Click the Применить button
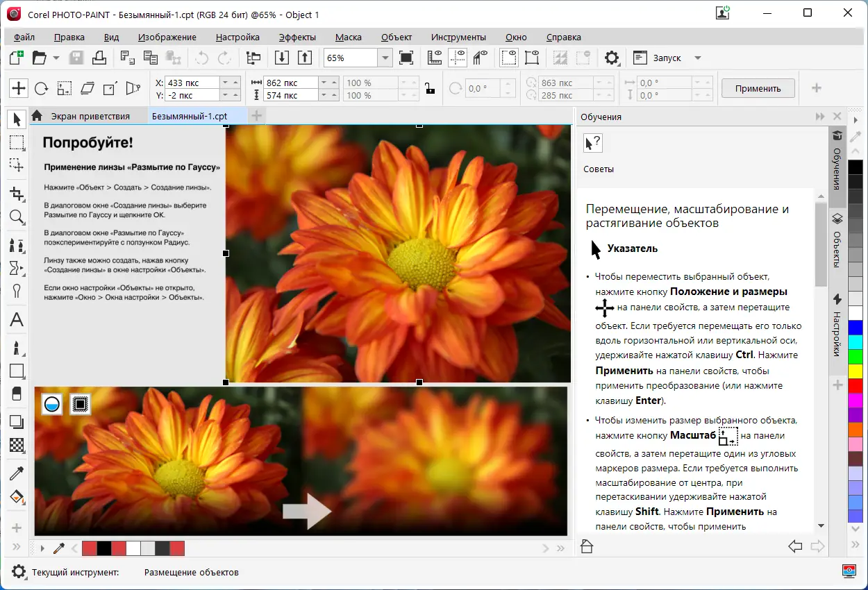The image size is (868, 590). click(x=758, y=88)
